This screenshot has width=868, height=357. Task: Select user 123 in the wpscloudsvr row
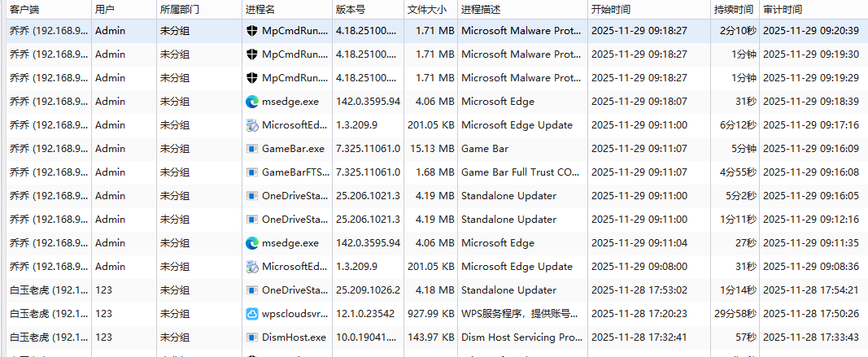(x=103, y=314)
